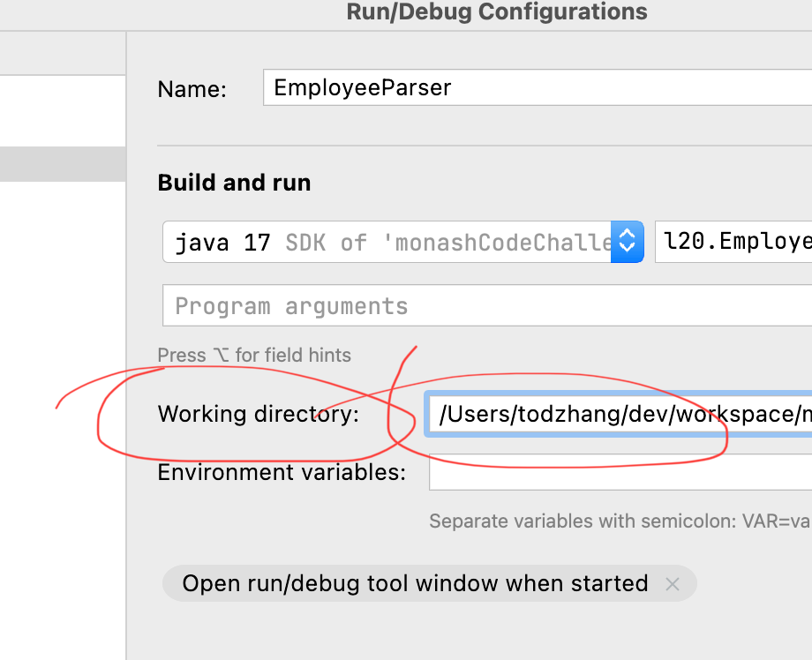Click the 'java 17' text in SDK selector
812x660 pixels.
222,243
